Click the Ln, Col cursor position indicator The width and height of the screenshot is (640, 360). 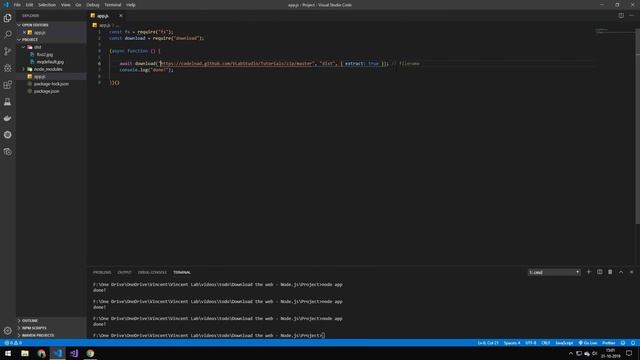(488, 343)
